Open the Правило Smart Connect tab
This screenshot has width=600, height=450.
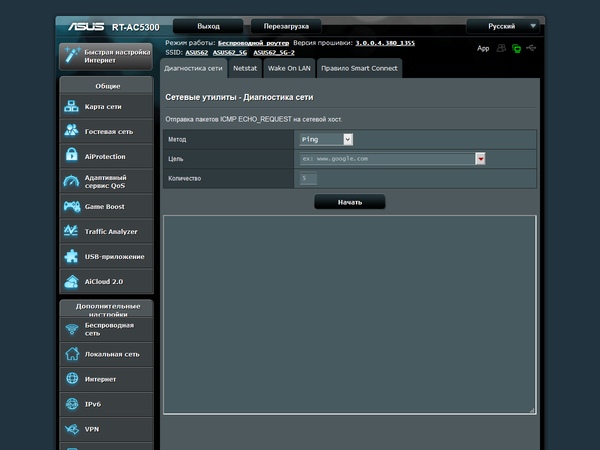click(x=359, y=68)
